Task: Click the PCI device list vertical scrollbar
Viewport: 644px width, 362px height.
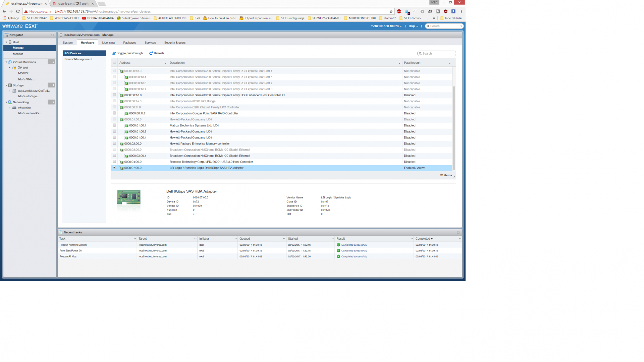Action: [454, 127]
